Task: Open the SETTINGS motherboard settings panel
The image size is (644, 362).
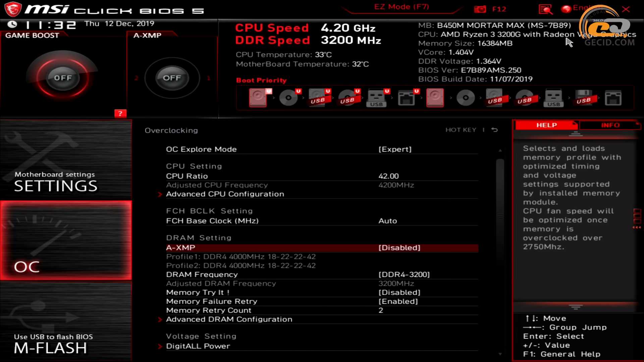Action: coord(66,160)
